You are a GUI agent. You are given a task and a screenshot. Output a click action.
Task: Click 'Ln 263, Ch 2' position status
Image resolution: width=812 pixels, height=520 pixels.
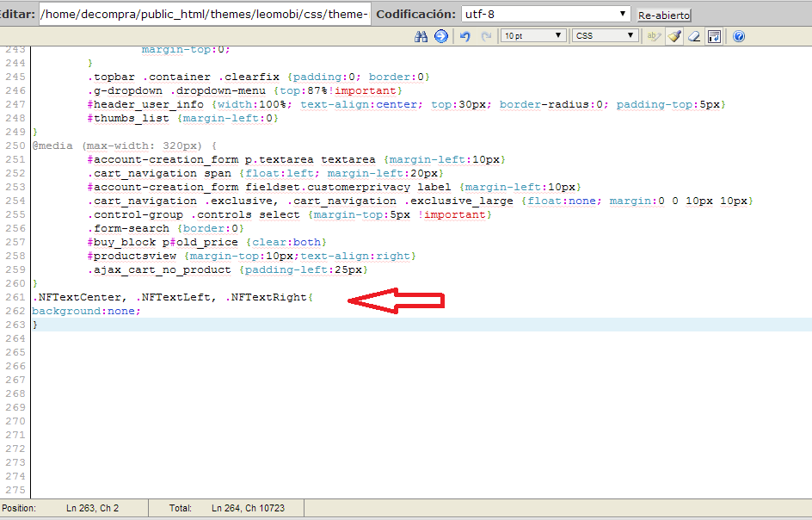[93, 508]
